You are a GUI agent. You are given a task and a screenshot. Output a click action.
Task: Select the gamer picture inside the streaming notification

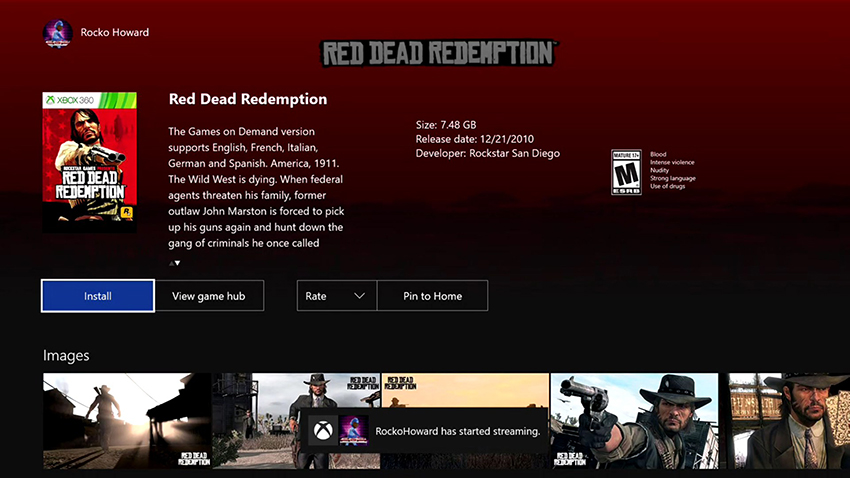tap(353, 431)
